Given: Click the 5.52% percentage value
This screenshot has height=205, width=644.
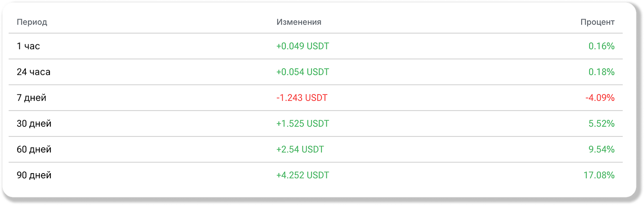Looking at the screenshot, I should 601,124.
